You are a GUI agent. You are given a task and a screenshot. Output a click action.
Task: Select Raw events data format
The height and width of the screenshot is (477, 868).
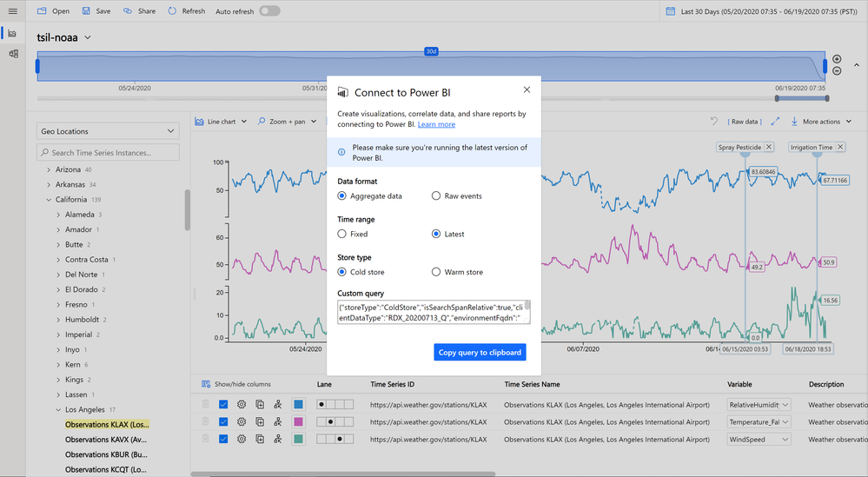tap(457, 195)
